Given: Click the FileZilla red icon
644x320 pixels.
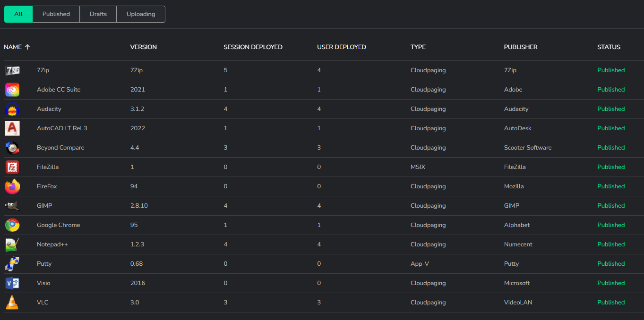Looking at the screenshot, I should [x=12, y=167].
